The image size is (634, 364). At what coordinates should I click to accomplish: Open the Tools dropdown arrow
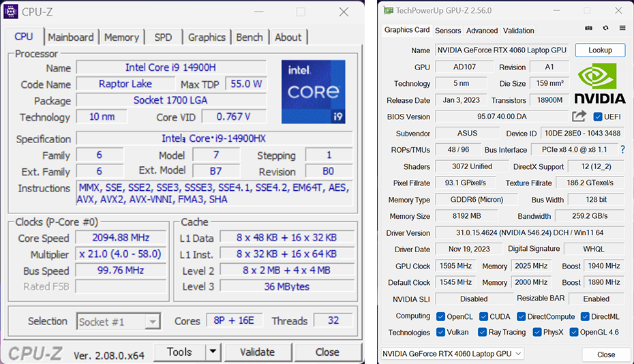[x=213, y=352]
